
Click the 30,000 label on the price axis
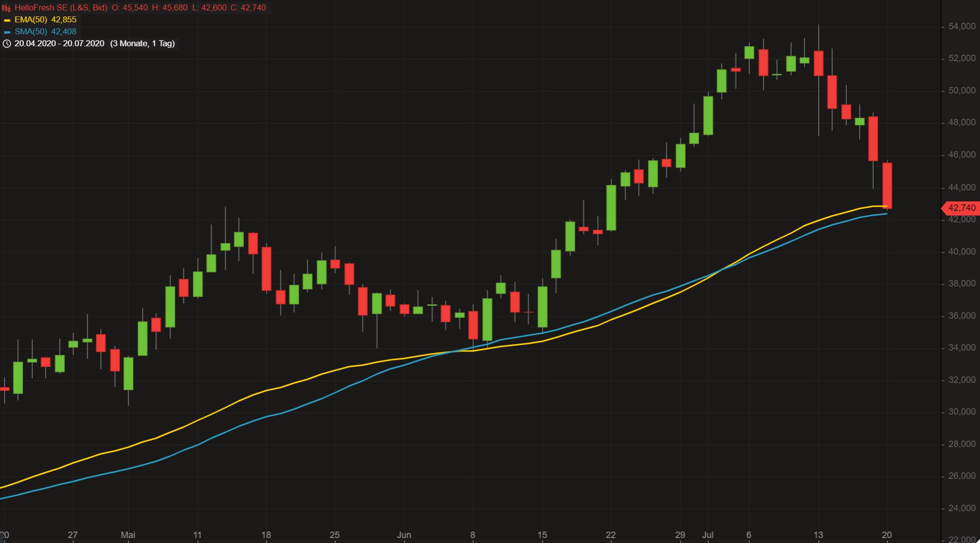pyautogui.click(x=962, y=412)
